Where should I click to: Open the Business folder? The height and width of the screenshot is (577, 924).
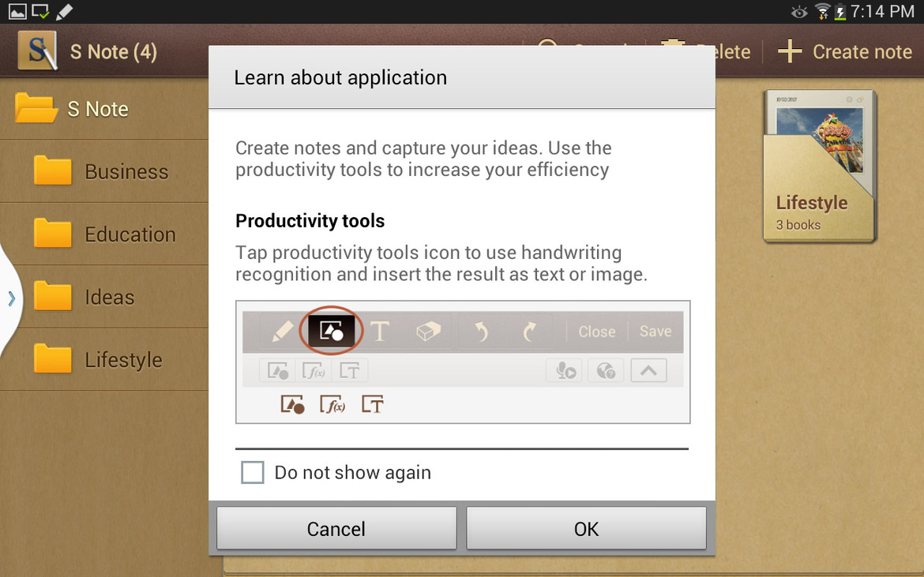click(x=104, y=171)
